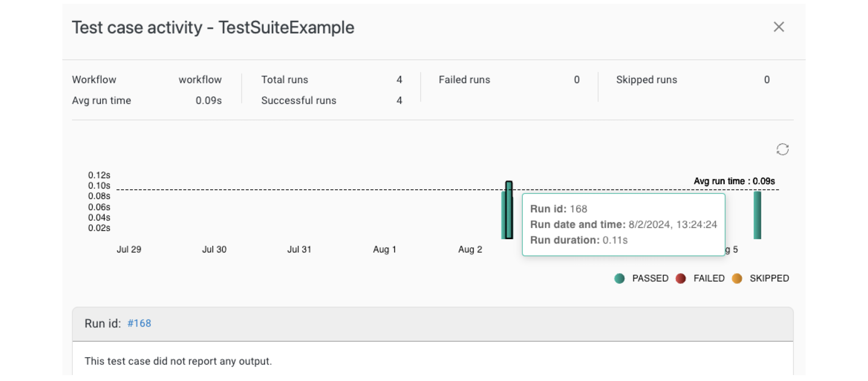
Task: Click the green PASSED legend dot
Action: pyautogui.click(x=619, y=278)
